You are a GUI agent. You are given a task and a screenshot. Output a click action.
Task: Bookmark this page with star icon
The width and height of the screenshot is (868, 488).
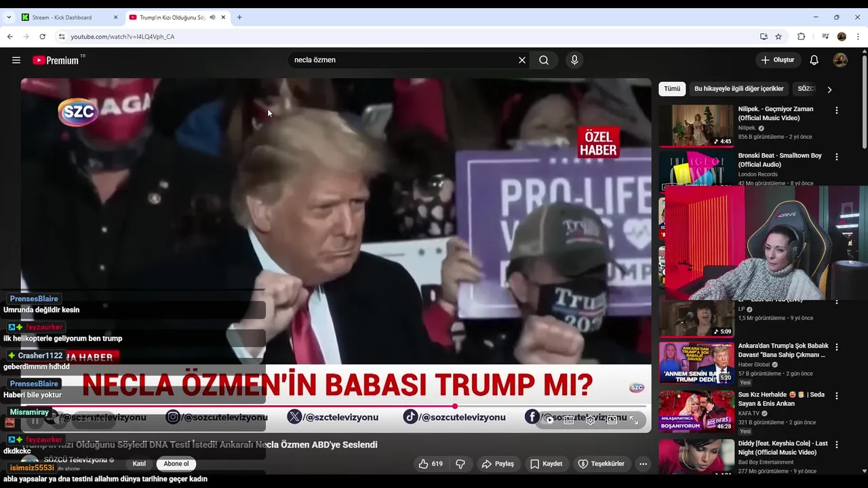[x=778, y=37]
